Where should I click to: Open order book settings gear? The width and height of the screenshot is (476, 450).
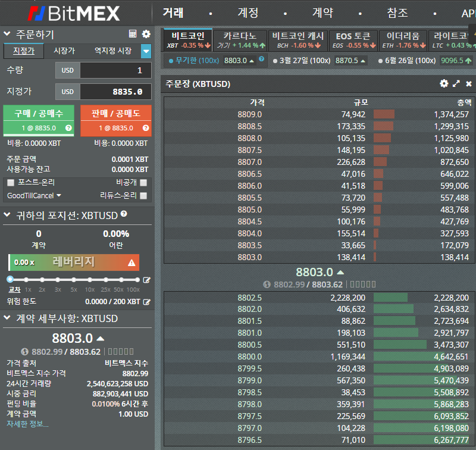pos(444,83)
